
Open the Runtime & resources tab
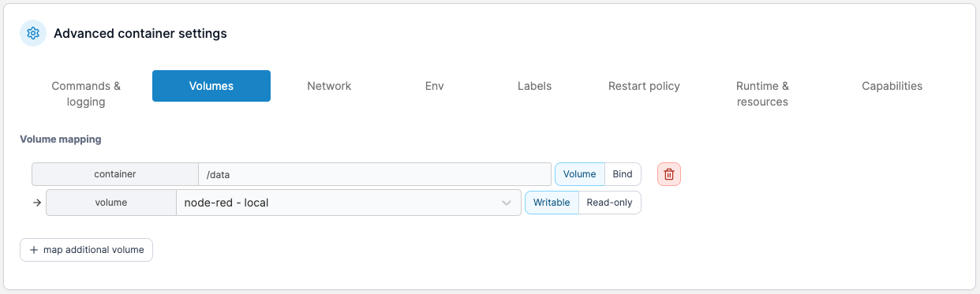tap(762, 94)
